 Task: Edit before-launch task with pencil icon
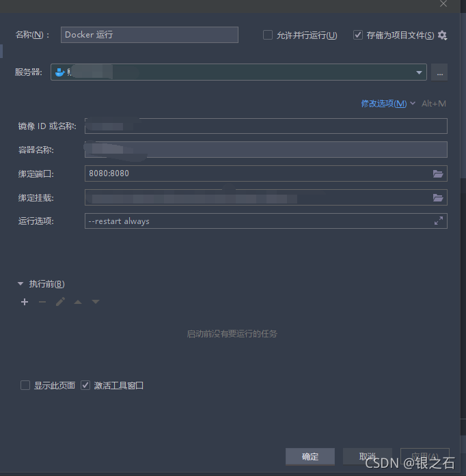(x=60, y=302)
